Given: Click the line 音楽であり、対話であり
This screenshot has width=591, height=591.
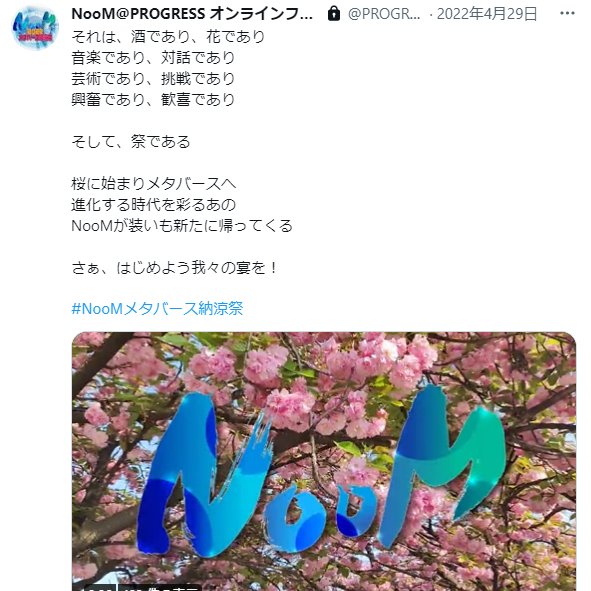Looking at the screenshot, I should click(x=153, y=58).
